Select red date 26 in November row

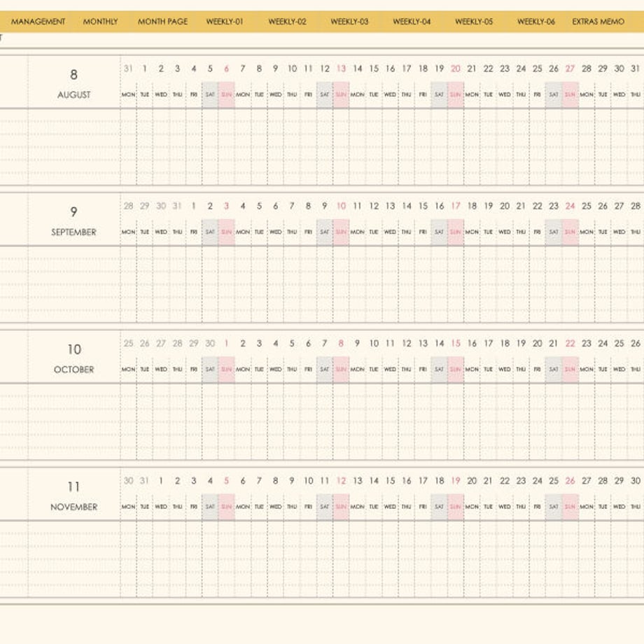[570, 480]
